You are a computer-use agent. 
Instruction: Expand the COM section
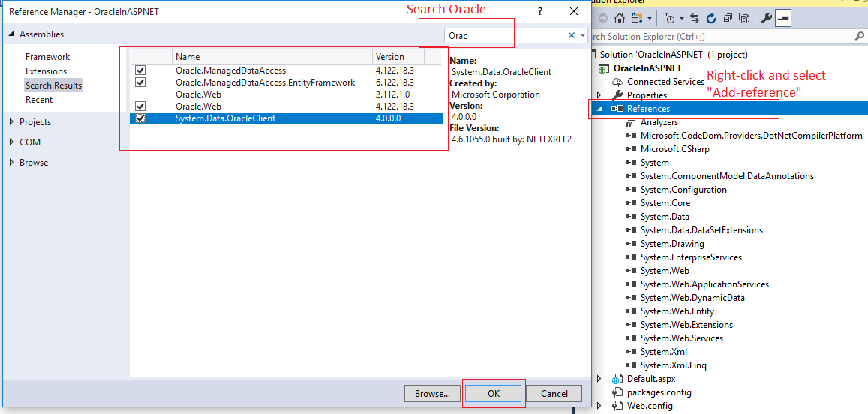(x=11, y=142)
